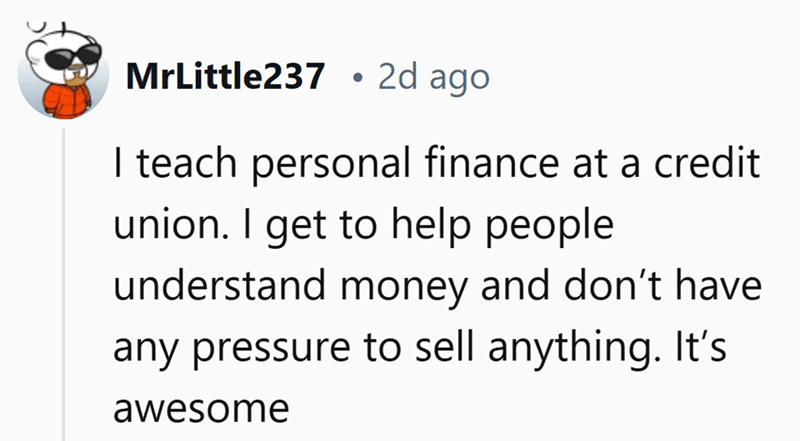Click the sunglasses on the avatar

point(72,56)
